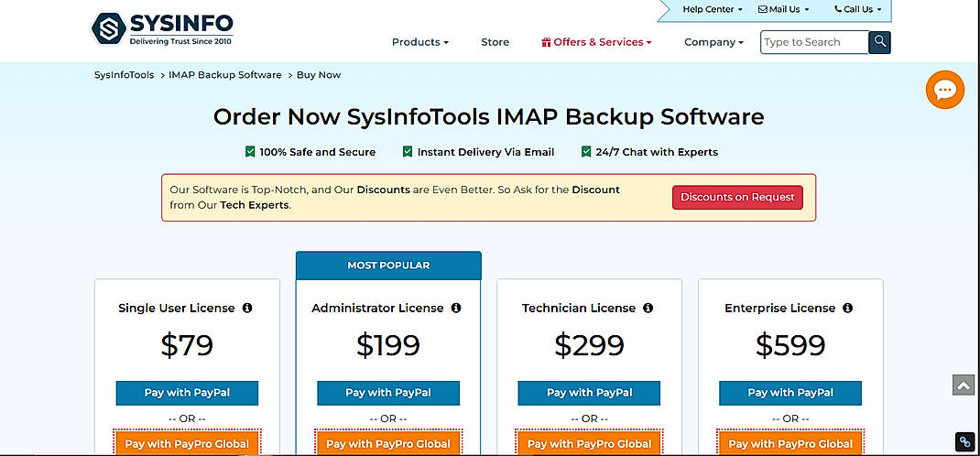Pay with PayPal for Single User License
980x456 pixels.
pyautogui.click(x=187, y=393)
